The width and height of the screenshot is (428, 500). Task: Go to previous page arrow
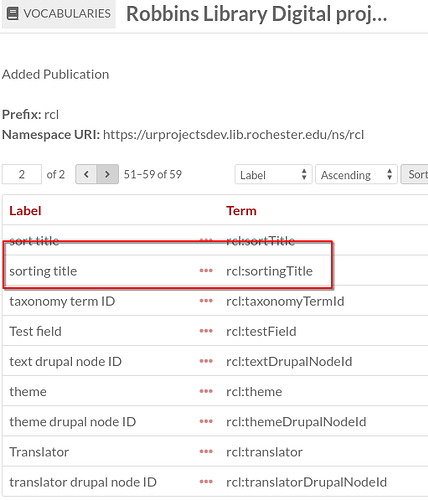[86, 174]
